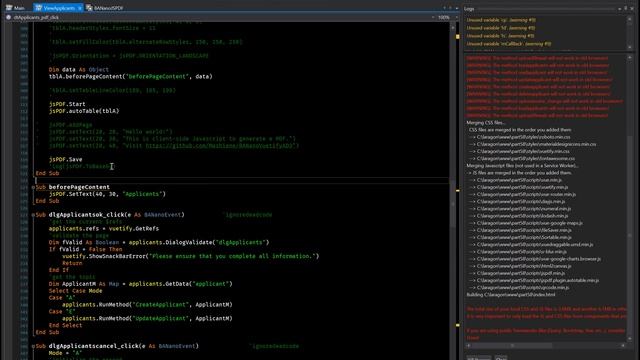Close the Logs panel
640x360 pixels.
point(631,8)
